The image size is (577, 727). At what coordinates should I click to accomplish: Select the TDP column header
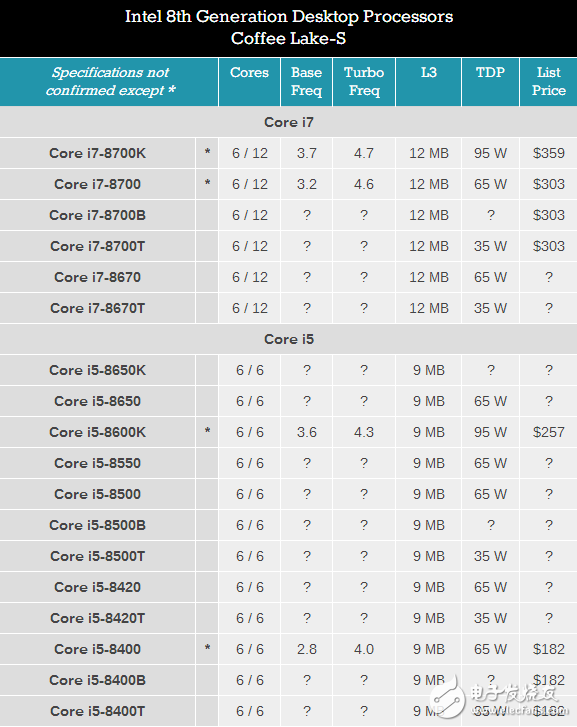pyautogui.click(x=490, y=72)
